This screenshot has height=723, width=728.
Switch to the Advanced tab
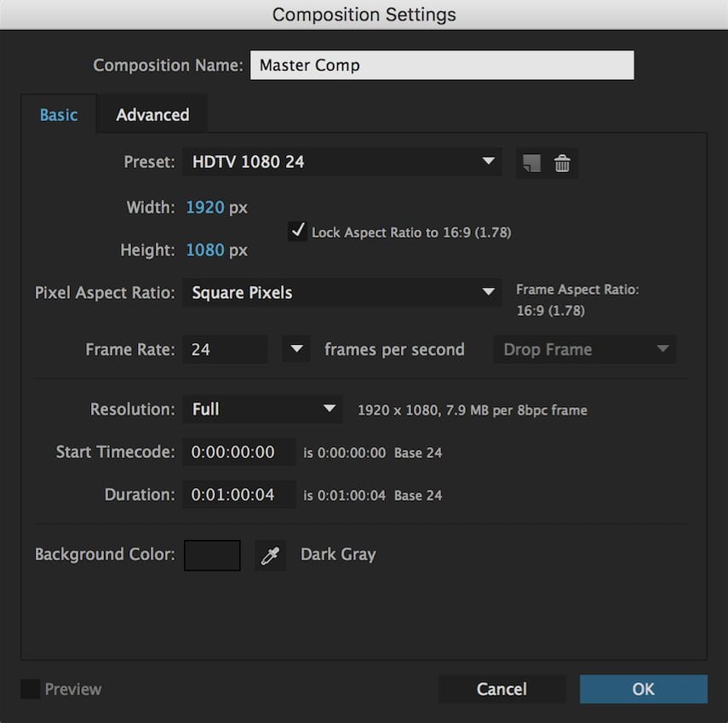[152, 115]
